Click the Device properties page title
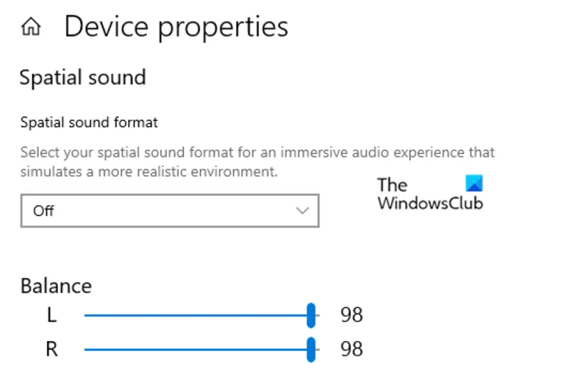The image size is (588, 385). pos(176,27)
